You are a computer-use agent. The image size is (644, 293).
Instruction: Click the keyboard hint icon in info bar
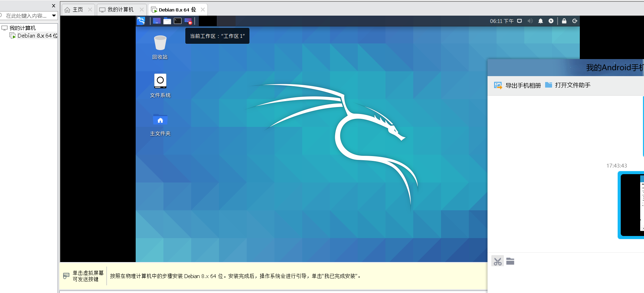(66, 276)
